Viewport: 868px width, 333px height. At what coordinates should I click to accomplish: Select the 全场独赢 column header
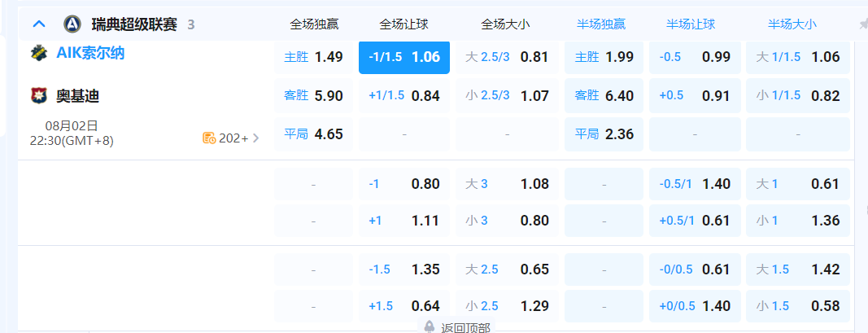tap(314, 24)
